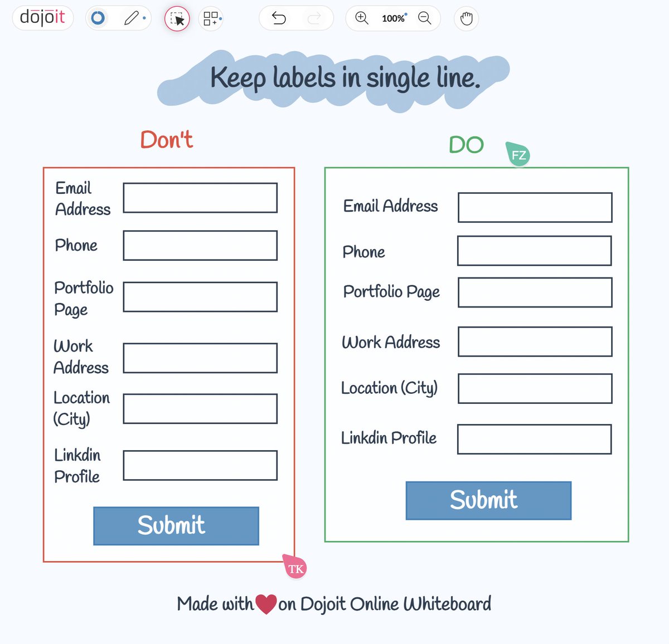Click the Email Address field in DO form
The height and width of the screenshot is (644, 669).
[535, 208]
